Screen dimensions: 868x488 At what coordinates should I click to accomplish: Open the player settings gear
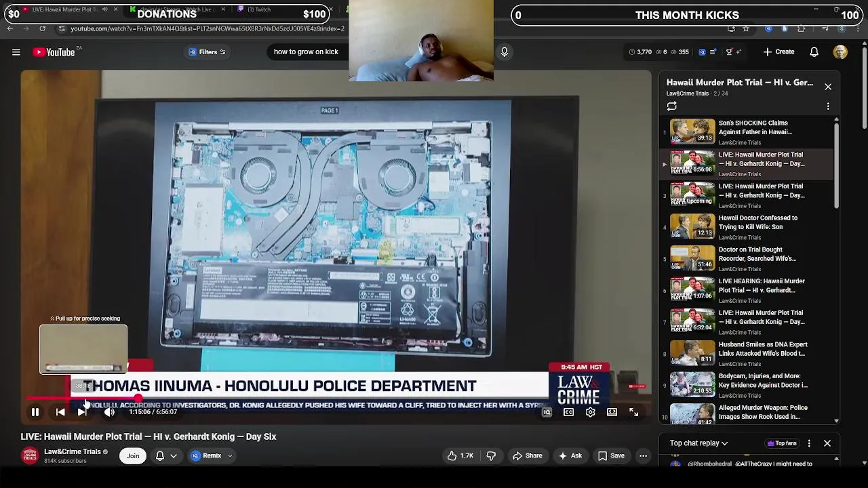(590, 412)
